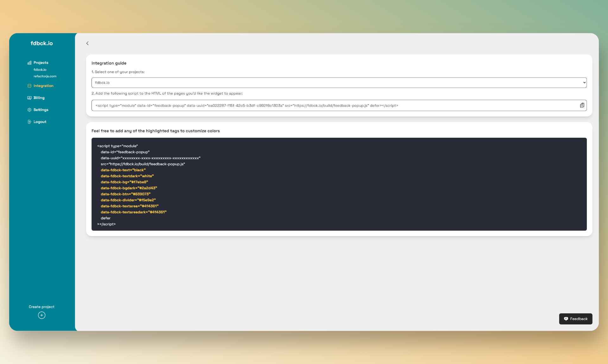Click the Settings gear icon

tap(29, 110)
